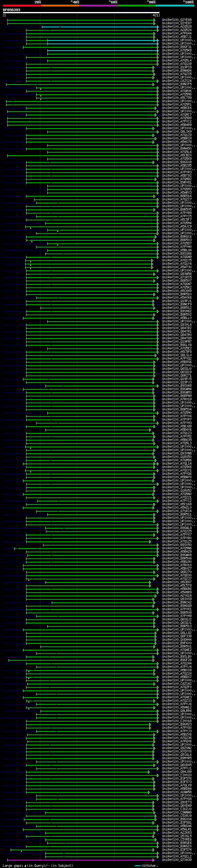This screenshot has width=197, height=868.
Task: Click the UniRef100_A5B4R9 label
Action: 177,125
